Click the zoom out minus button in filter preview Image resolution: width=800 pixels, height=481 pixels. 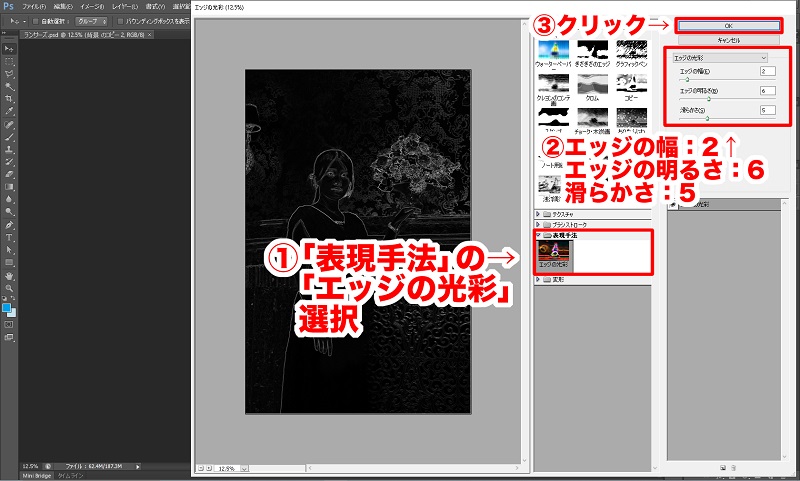click(x=201, y=468)
